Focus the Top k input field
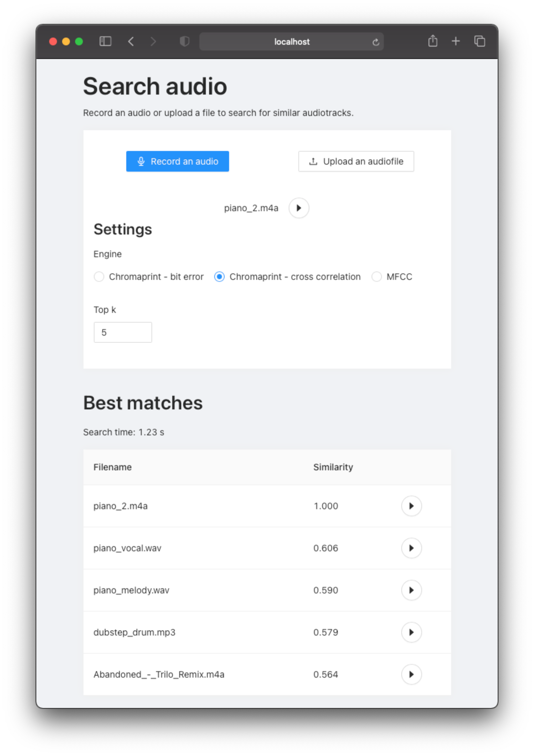This screenshot has width=534, height=756. click(123, 332)
